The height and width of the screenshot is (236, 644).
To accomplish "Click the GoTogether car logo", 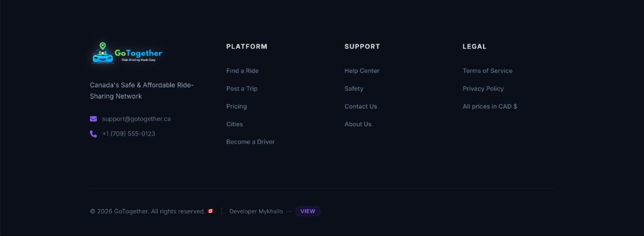I will 127,53.
